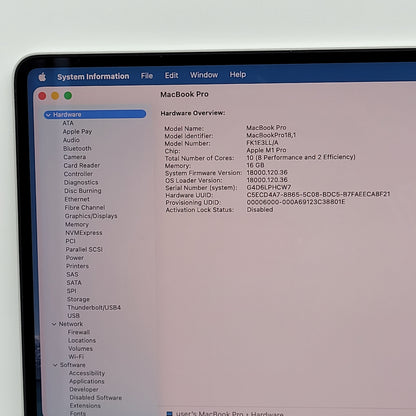Click the model number FK1E3LL/A
The height and width of the screenshot is (416, 416).
262,143
